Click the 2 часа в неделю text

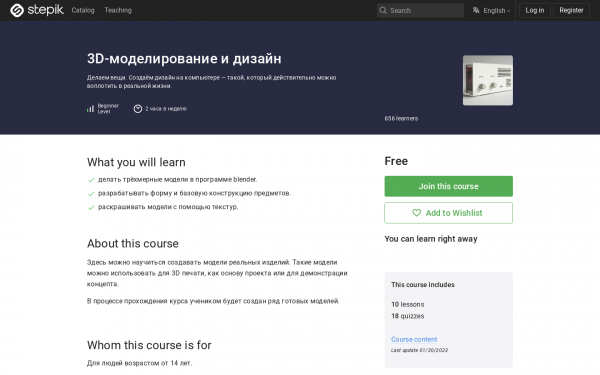[166, 109]
